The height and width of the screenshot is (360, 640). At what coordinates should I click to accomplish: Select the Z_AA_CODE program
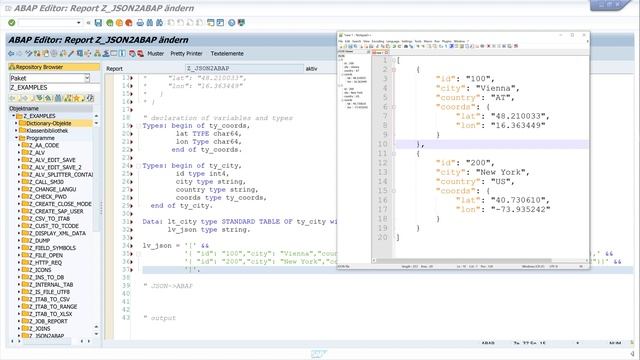click(x=44, y=145)
